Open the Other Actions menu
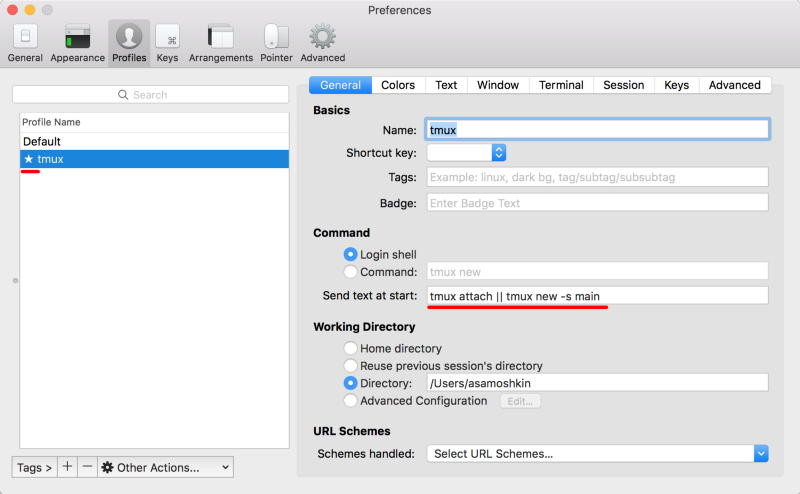The width and height of the screenshot is (800, 494). (x=165, y=467)
